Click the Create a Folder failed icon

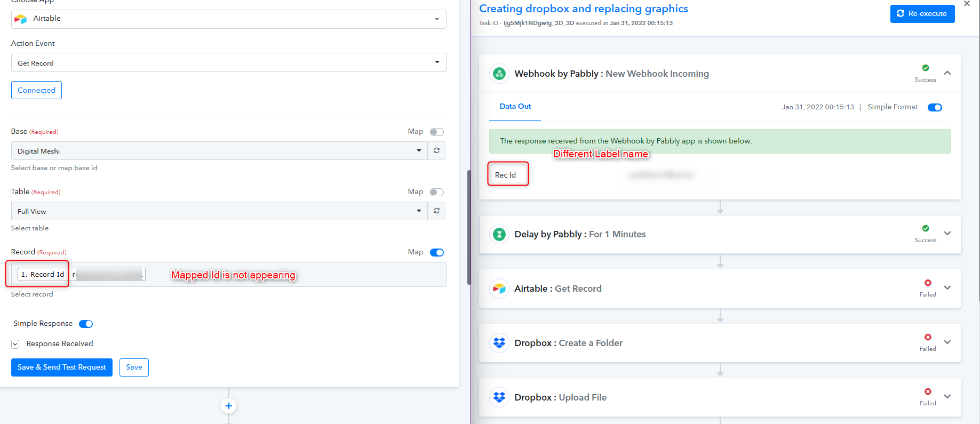(x=928, y=337)
